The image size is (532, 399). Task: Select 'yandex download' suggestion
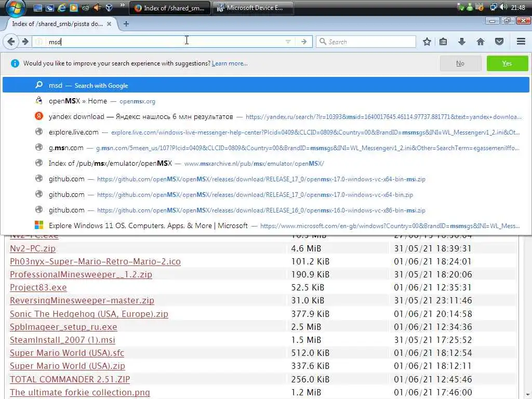[x=266, y=117]
